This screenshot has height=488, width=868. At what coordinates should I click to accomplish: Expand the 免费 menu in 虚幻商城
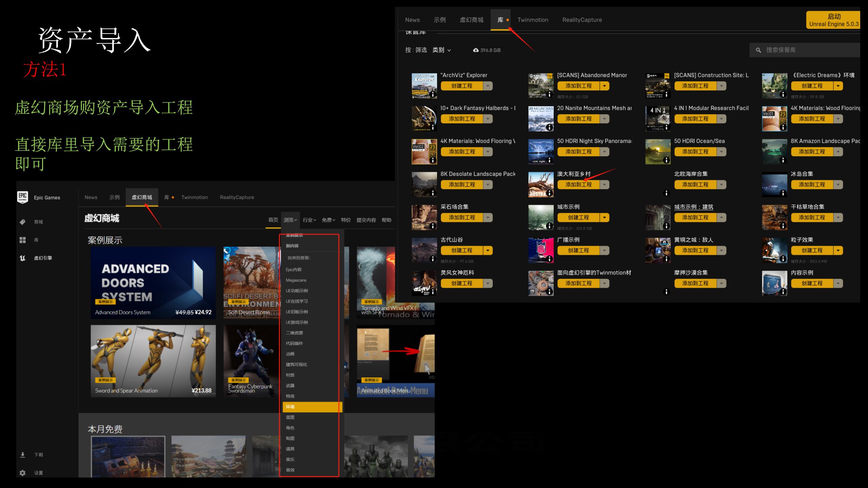tap(329, 220)
